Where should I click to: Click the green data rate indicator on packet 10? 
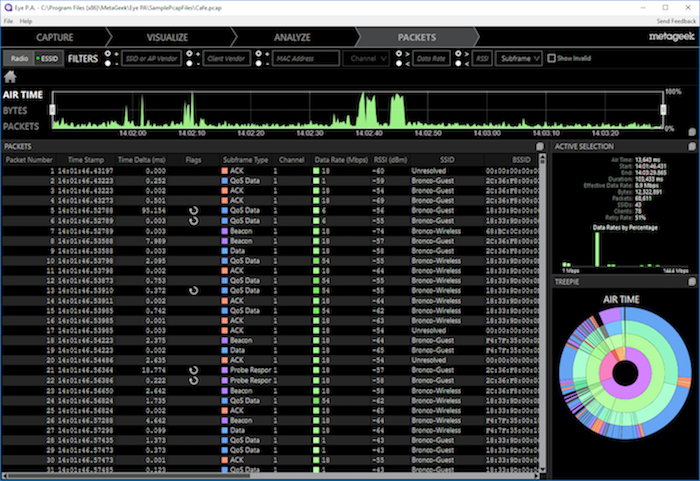coord(316,260)
